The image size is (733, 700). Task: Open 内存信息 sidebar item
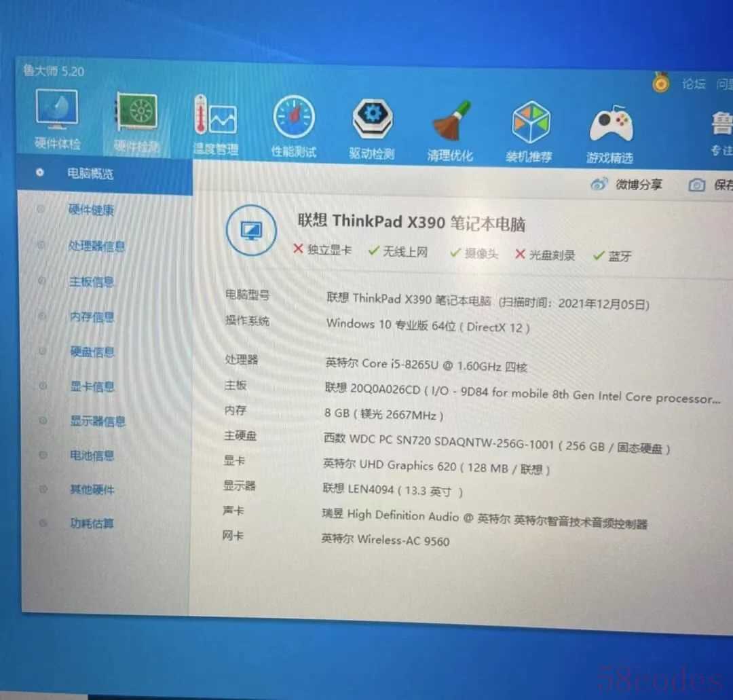[x=92, y=317]
